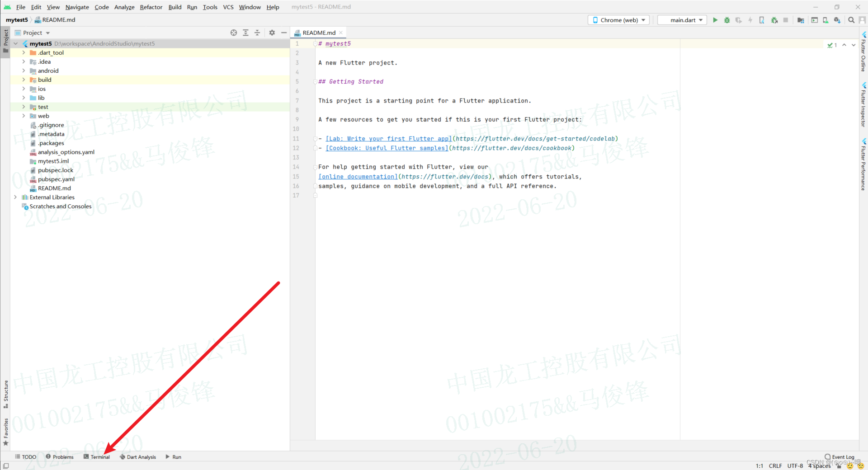Expand the android folder arrow

click(x=24, y=71)
